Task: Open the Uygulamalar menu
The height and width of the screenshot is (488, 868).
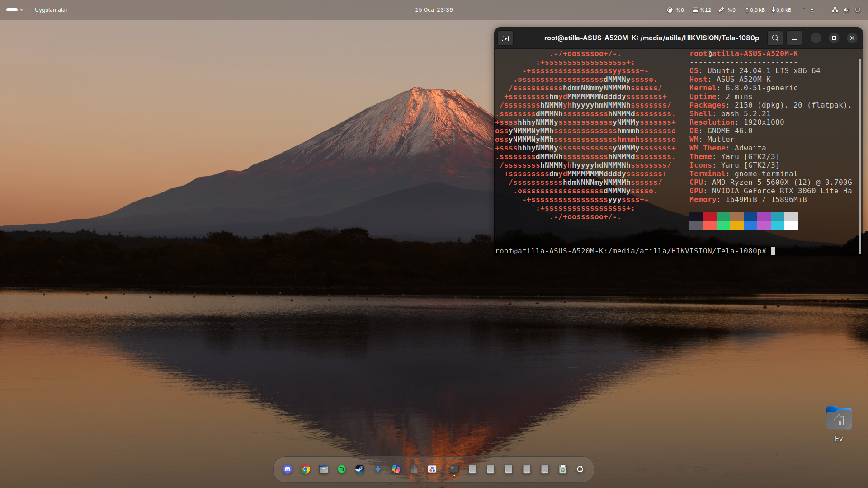Action: [x=51, y=9]
